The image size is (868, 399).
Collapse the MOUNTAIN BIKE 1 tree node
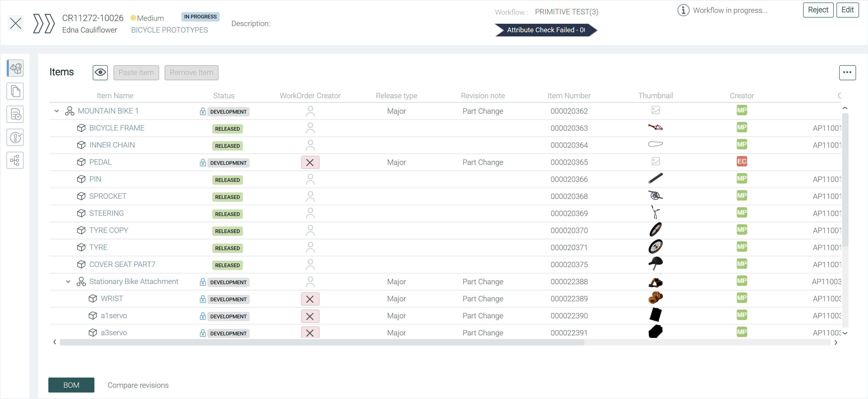[57, 111]
